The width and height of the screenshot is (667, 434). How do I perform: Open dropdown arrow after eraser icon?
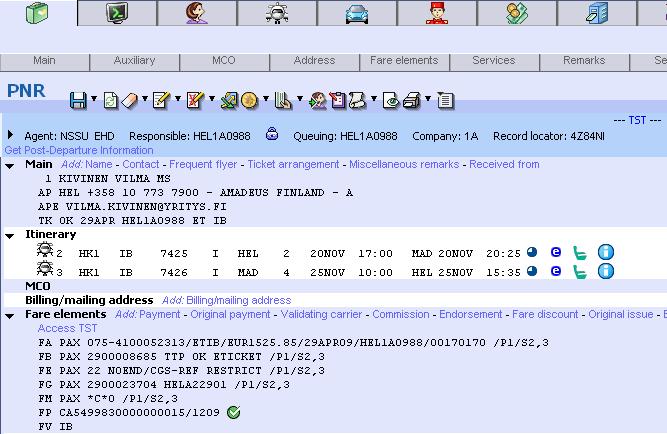click(x=145, y=99)
